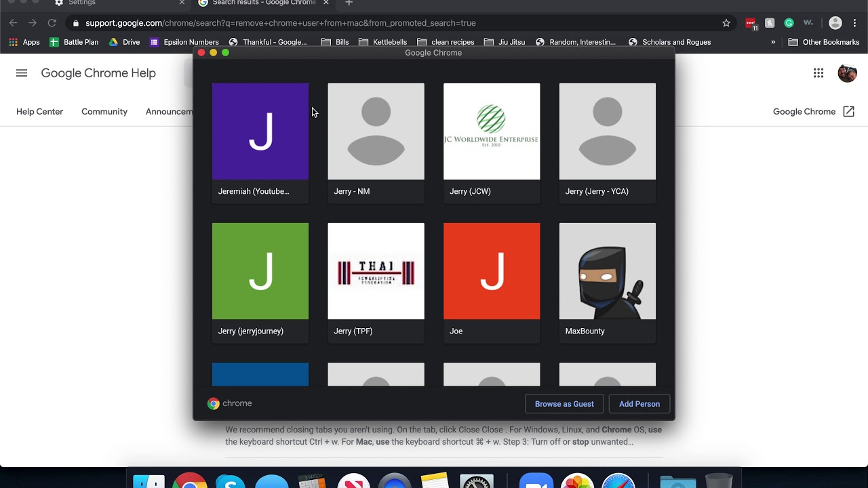Open the Announcements tab
Image resolution: width=868 pixels, height=488 pixels.
[170, 112]
